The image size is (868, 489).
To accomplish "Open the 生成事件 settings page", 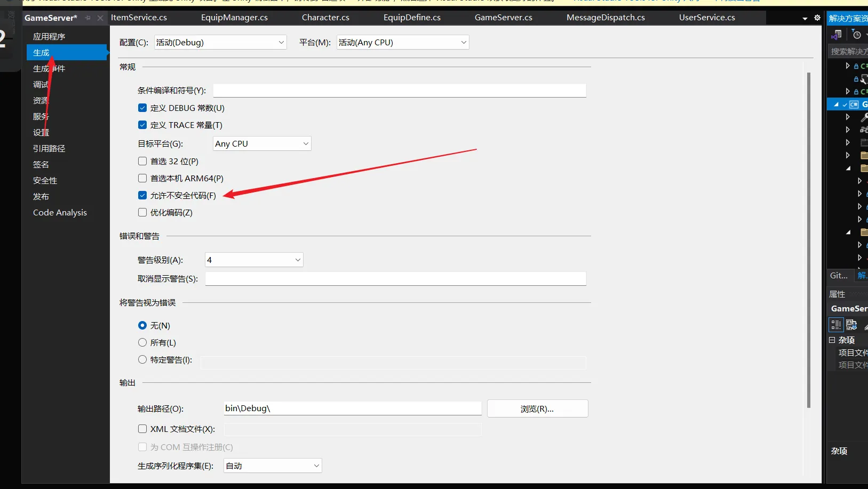I will (67, 68).
